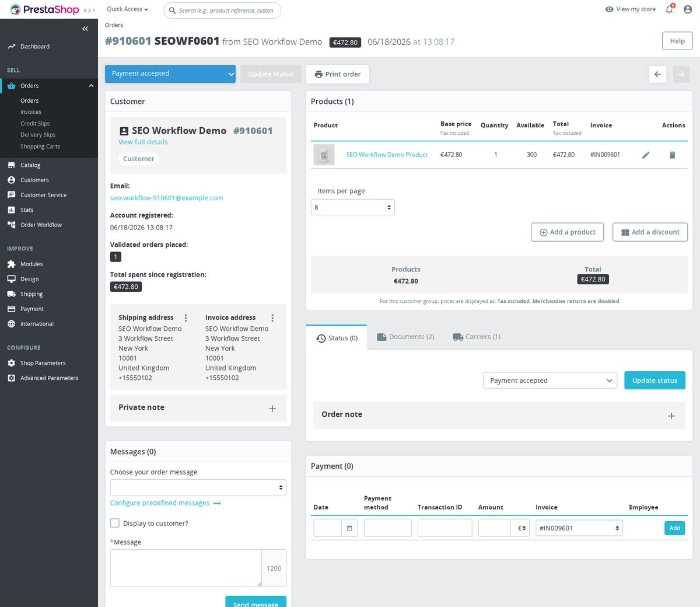Click customer email address link
The width and height of the screenshot is (700, 607).
[x=166, y=198]
